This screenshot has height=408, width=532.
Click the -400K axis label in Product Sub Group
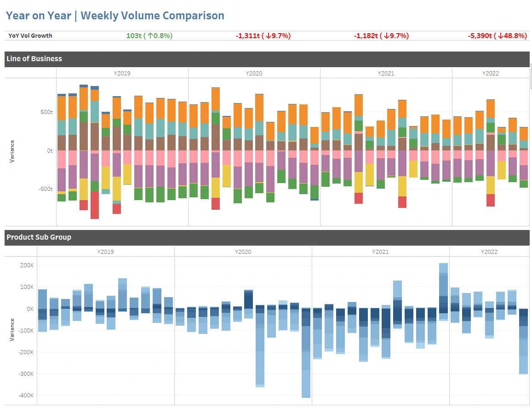coord(26,396)
